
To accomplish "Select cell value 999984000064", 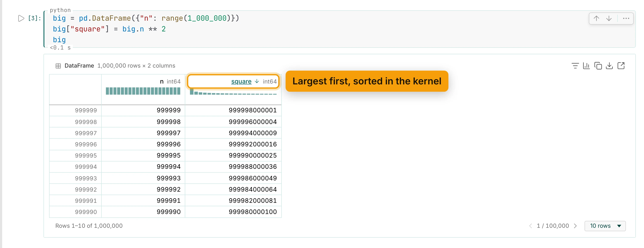I will click(x=252, y=189).
